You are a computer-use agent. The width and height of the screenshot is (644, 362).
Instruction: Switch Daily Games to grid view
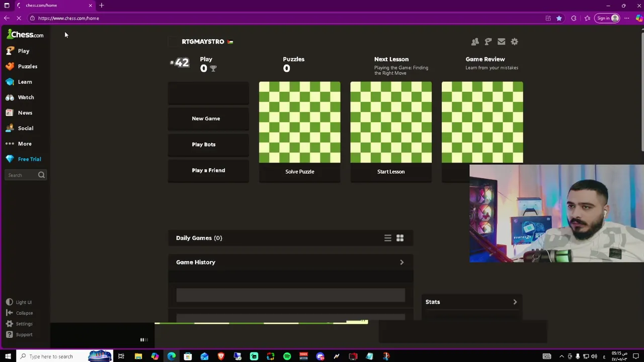coord(400,238)
